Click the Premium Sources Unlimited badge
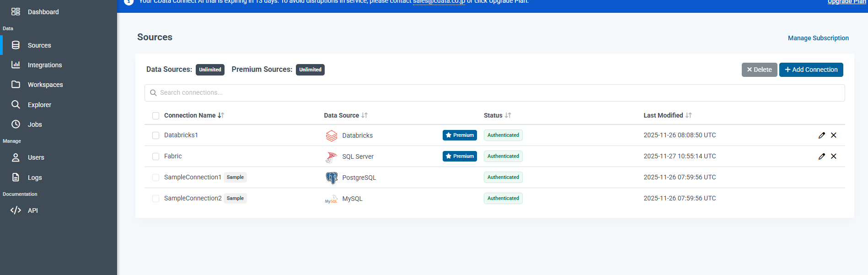This screenshot has height=275, width=868. pos(310,70)
